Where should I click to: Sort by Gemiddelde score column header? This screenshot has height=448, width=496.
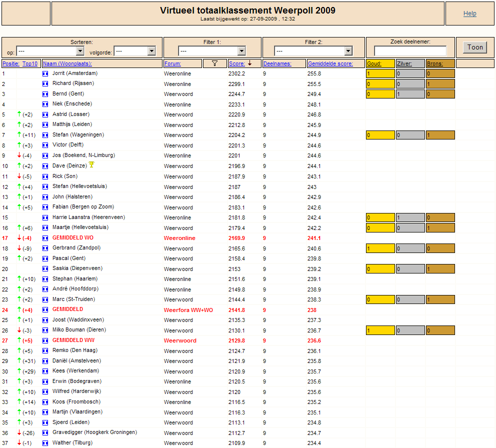pos(330,63)
